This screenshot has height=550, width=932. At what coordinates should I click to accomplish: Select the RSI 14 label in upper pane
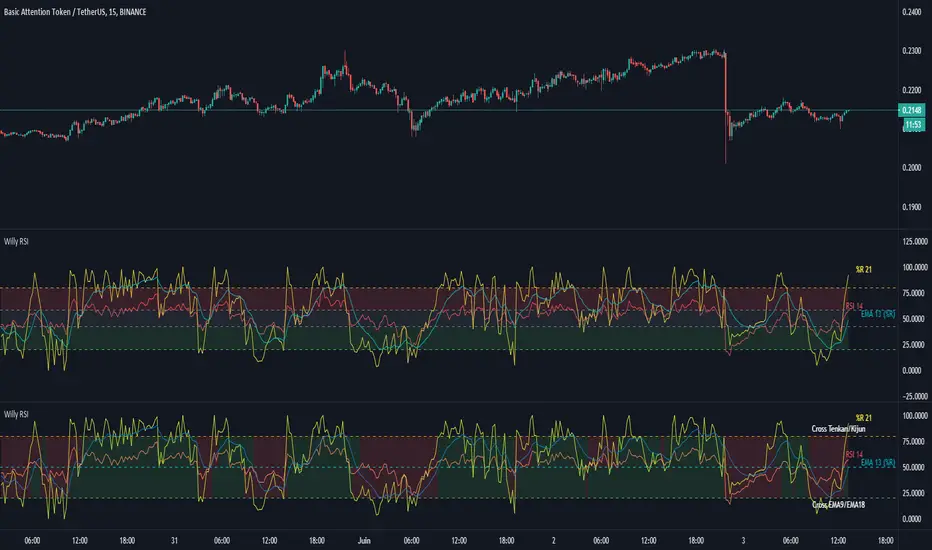pos(854,306)
